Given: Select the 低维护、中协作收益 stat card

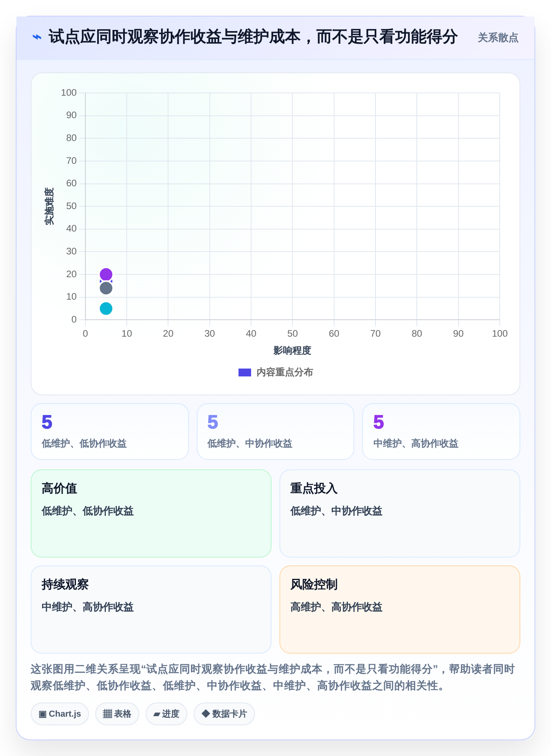Looking at the screenshot, I should pyautogui.click(x=275, y=432).
